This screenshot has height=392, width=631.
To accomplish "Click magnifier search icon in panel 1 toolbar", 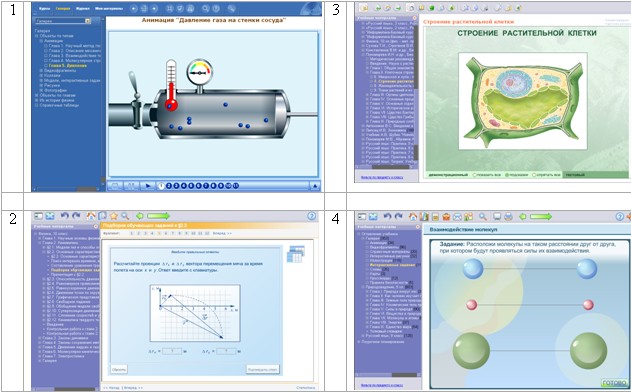I will tap(206, 8).
